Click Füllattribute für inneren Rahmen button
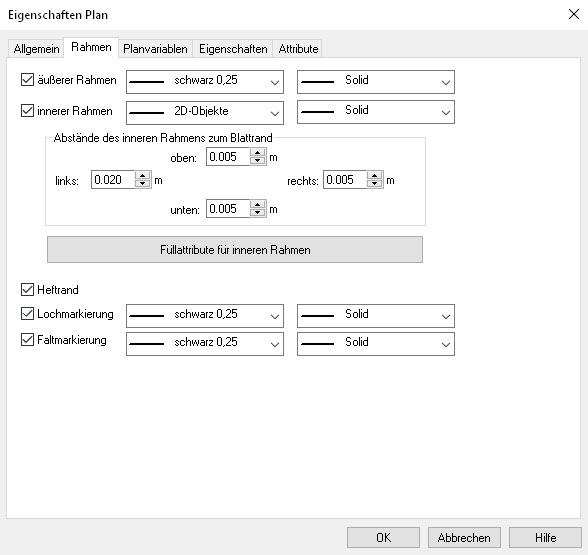Image resolution: width=588 pixels, height=555 pixels. [x=235, y=250]
